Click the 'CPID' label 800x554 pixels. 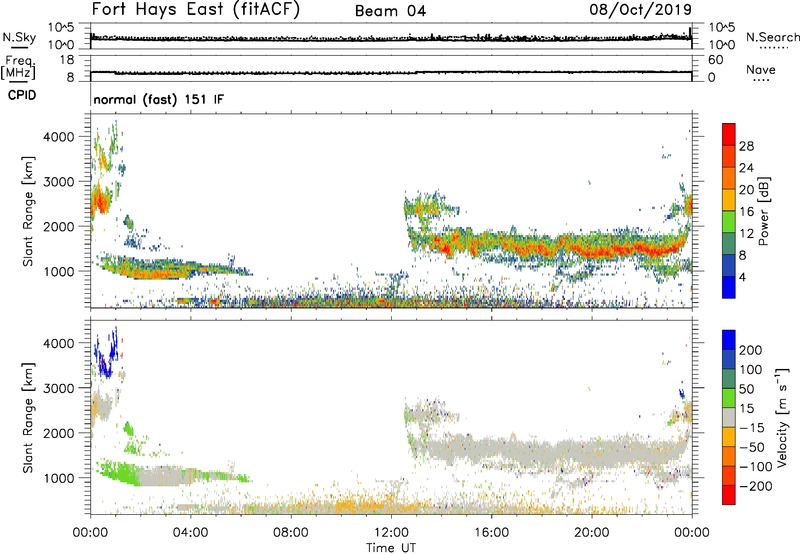point(22,95)
